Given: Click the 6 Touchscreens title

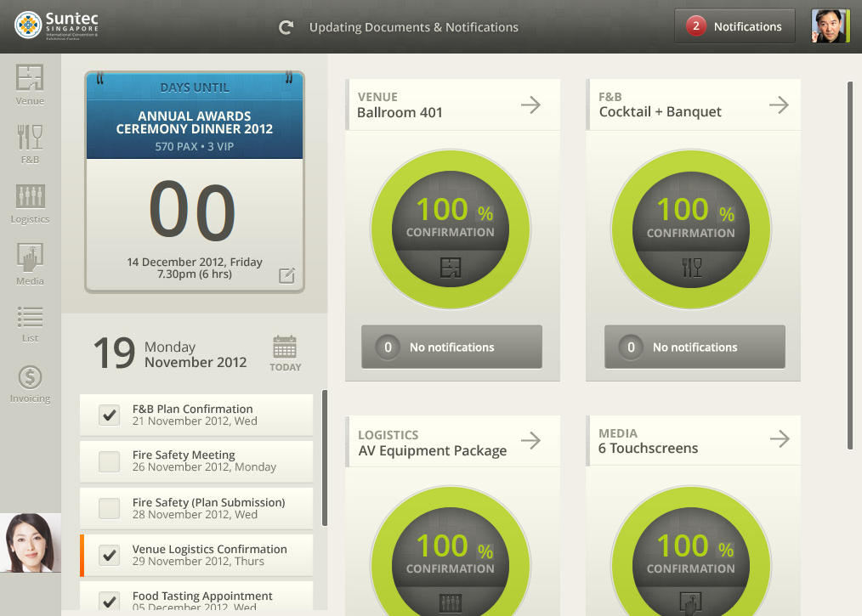Looking at the screenshot, I should [x=648, y=449].
